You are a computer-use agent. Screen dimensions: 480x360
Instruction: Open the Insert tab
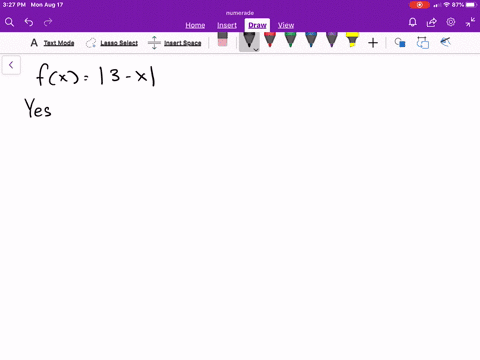(227, 25)
